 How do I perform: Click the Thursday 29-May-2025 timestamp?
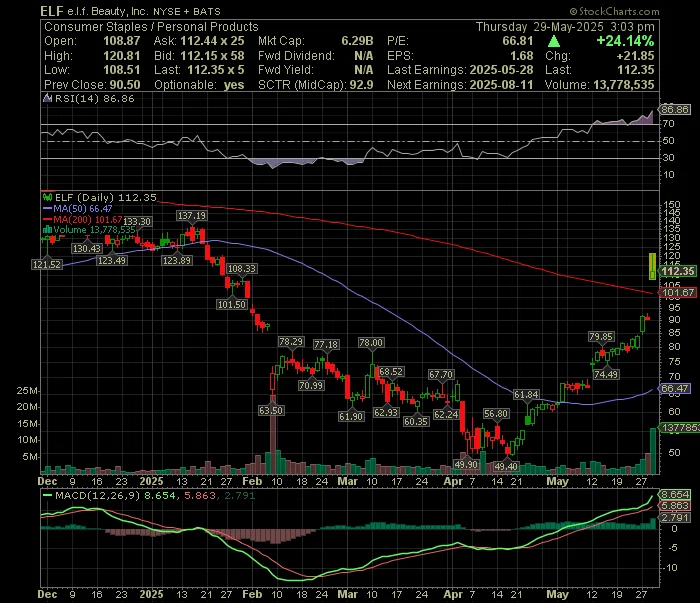(565, 27)
